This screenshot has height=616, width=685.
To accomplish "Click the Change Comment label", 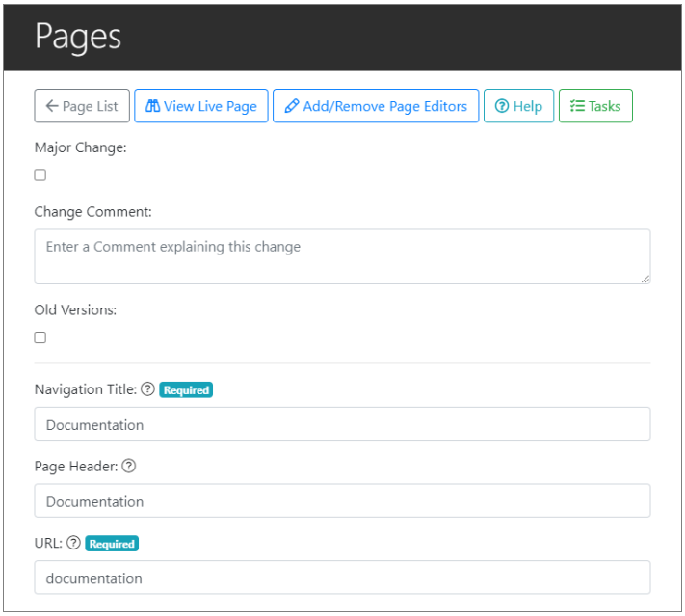I will pyautogui.click(x=93, y=212).
